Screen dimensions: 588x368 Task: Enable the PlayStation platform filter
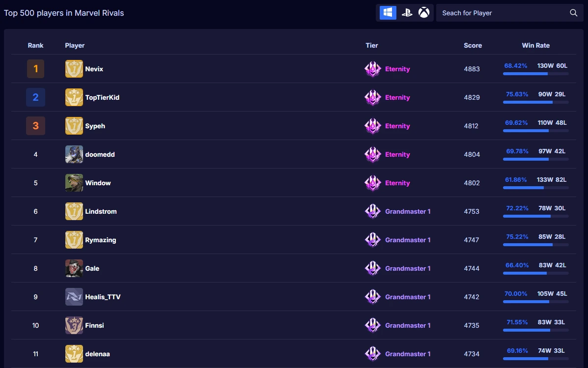click(406, 12)
